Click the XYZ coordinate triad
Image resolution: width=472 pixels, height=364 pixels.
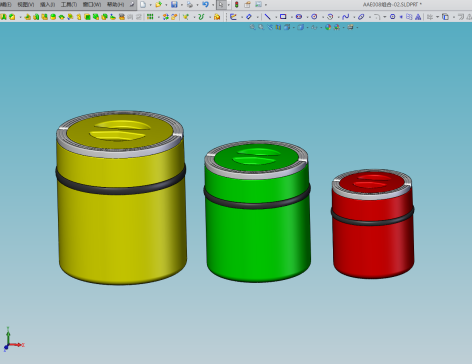coord(13,339)
